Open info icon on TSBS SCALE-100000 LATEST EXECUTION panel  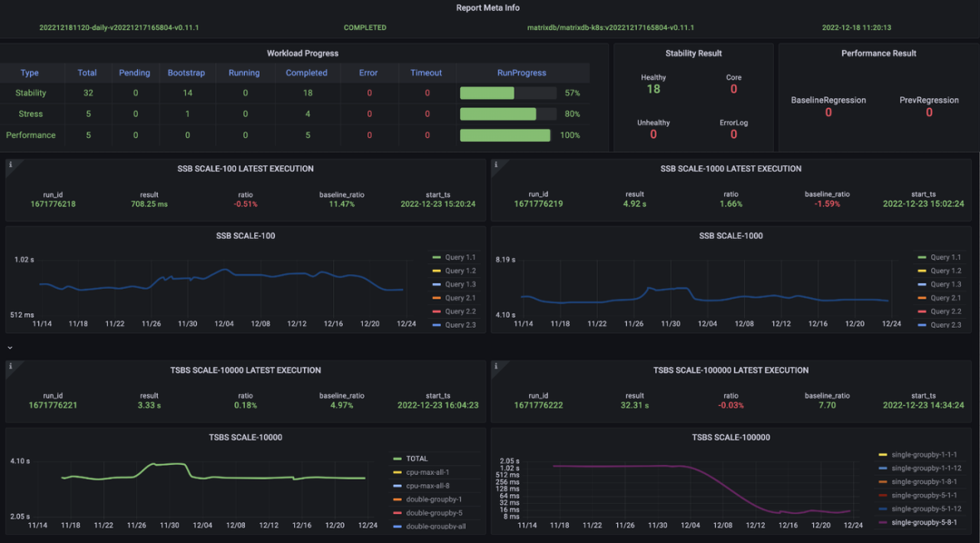(x=495, y=367)
